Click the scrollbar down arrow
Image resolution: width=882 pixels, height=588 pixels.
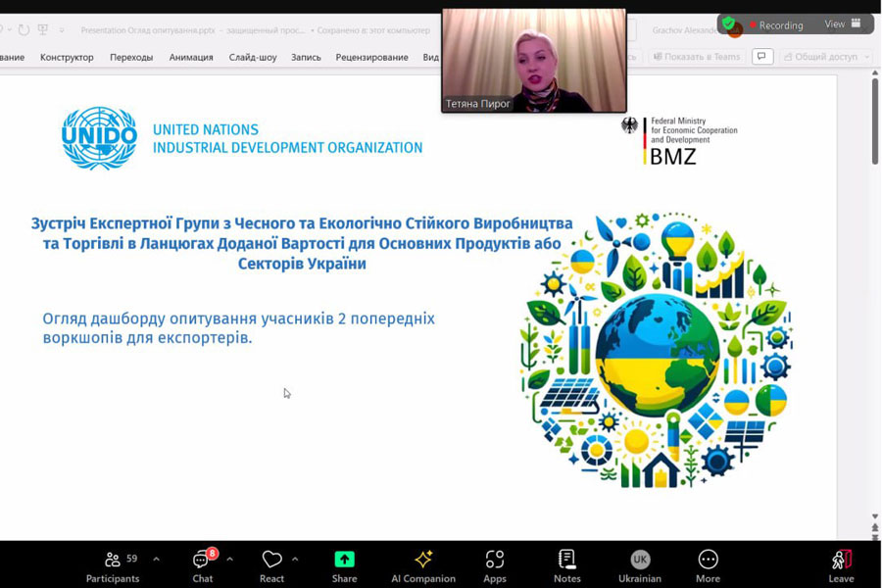pos(875,516)
